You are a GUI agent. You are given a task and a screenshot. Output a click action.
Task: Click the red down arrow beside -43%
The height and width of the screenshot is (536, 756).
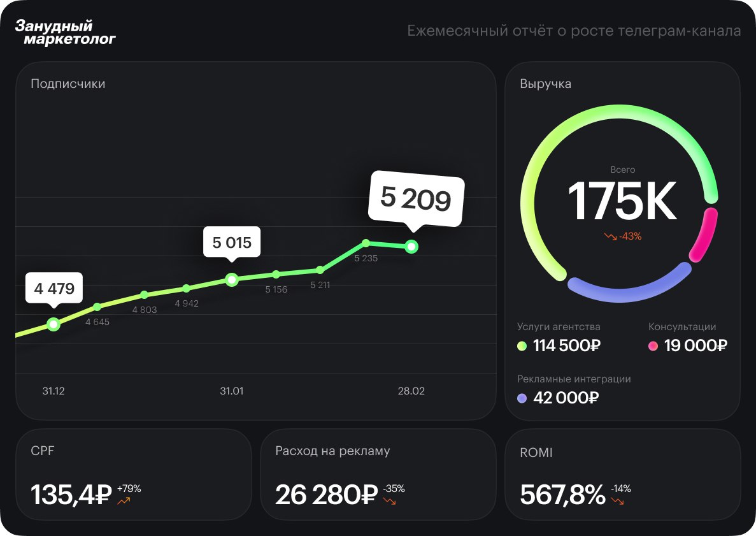610,236
